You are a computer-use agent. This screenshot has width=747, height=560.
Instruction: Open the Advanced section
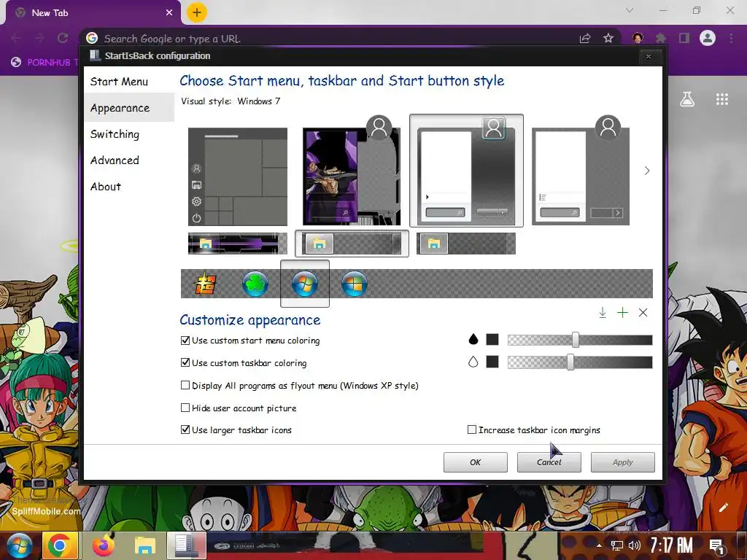click(x=115, y=160)
